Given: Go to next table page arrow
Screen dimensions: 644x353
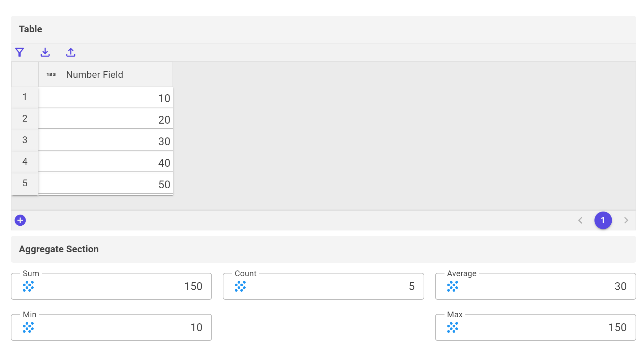Looking at the screenshot, I should point(626,220).
